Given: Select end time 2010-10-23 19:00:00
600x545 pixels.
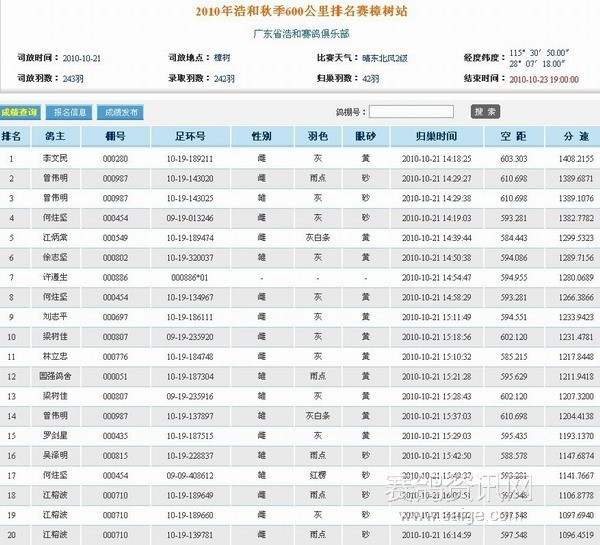Looking at the screenshot, I should pos(544,79).
